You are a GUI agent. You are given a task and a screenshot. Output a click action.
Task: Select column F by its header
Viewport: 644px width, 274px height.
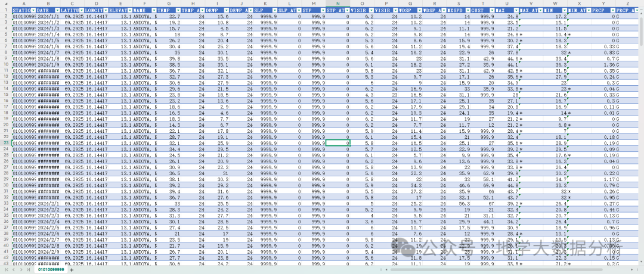[144, 4]
